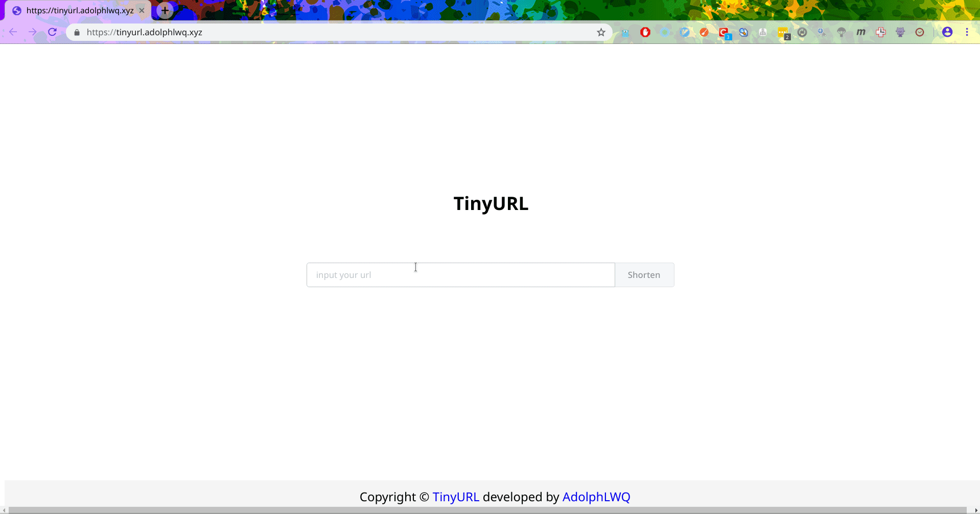This screenshot has width=980, height=514.
Task: Click the Shorten button
Action: [644, 275]
